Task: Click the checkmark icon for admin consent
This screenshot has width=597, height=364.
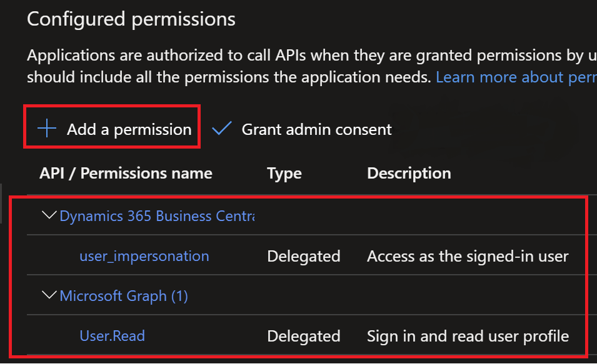Action: 221,129
